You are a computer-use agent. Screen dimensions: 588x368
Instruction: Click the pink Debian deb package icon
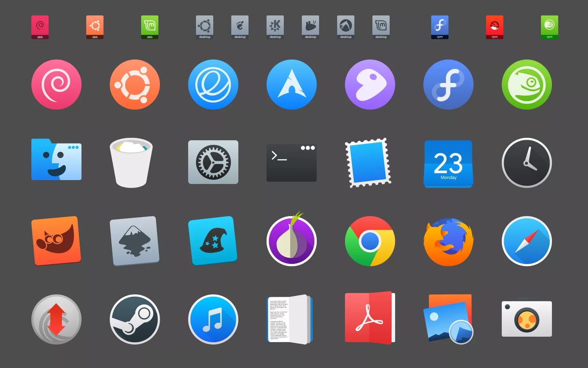(40, 27)
